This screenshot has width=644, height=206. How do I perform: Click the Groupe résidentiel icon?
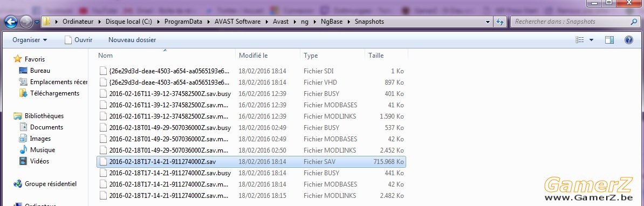click(17, 184)
